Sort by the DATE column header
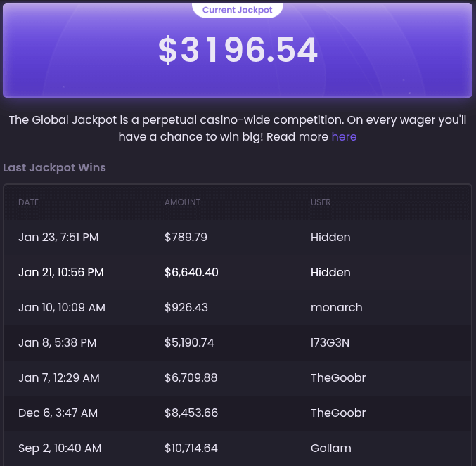 point(29,202)
